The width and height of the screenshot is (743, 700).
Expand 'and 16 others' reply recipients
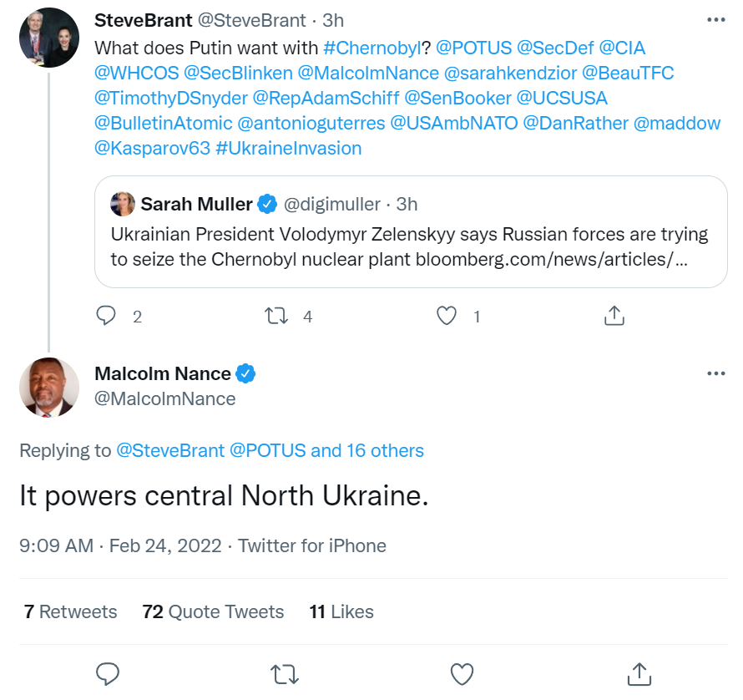pyautogui.click(x=367, y=450)
